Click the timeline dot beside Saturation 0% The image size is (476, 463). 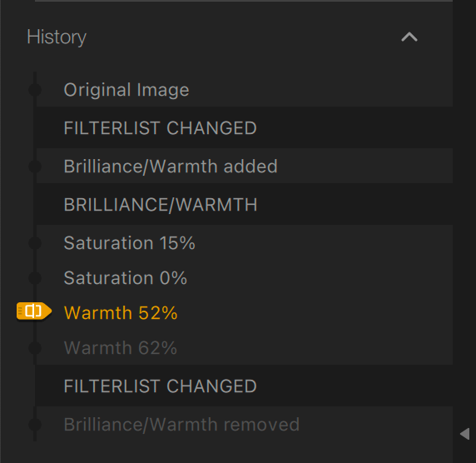[35, 278]
